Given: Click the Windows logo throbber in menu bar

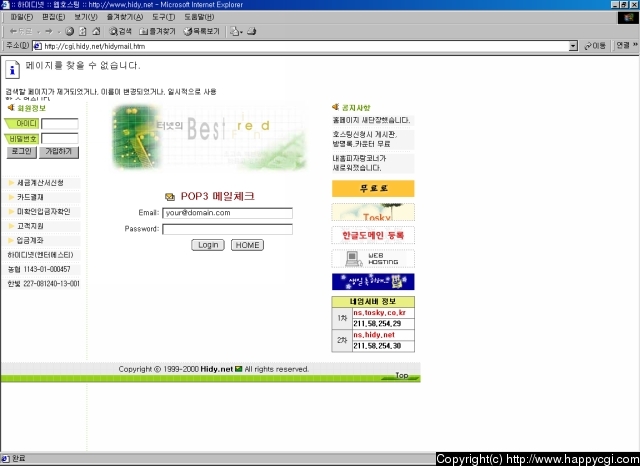Looking at the screenshot, I should pyautogui.click(x=629, y=18).
